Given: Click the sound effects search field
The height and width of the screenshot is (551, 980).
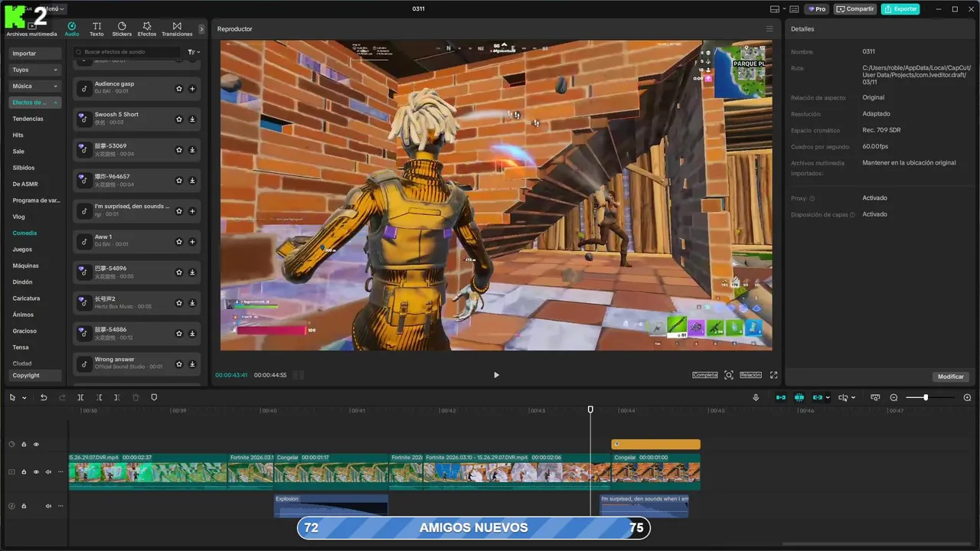Looking at the screenshot, I should coord(128,52).
